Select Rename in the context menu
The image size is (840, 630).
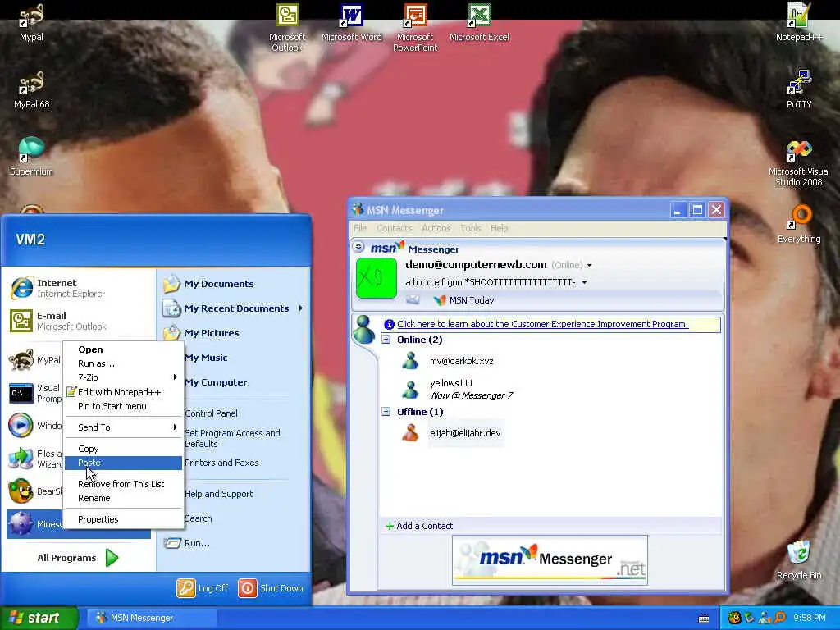point(123,498)
